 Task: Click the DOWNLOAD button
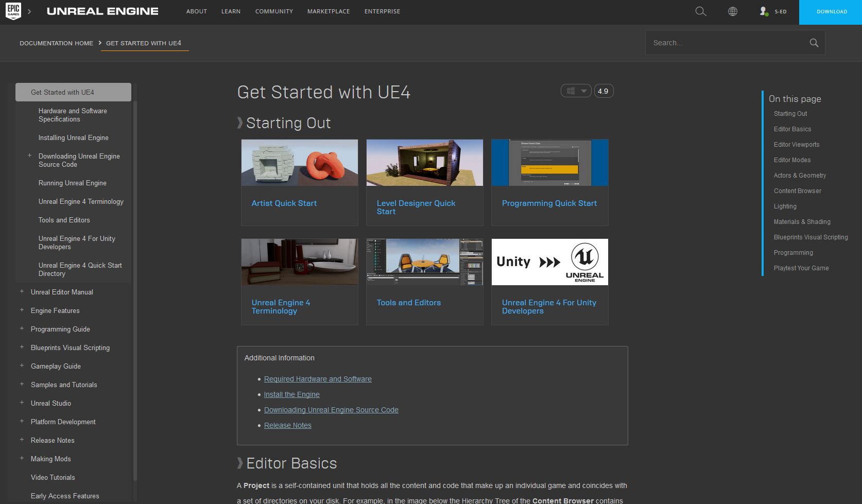click(x=831, y=11)
